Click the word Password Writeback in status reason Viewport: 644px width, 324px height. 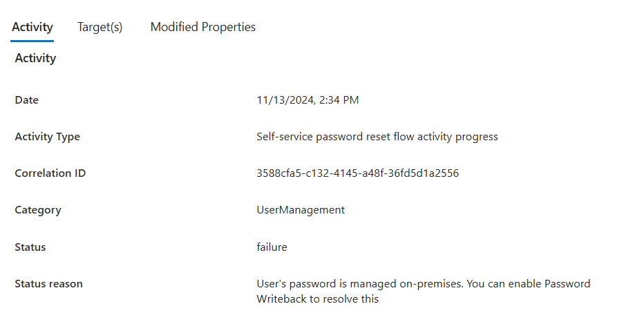tap(567, 284)
